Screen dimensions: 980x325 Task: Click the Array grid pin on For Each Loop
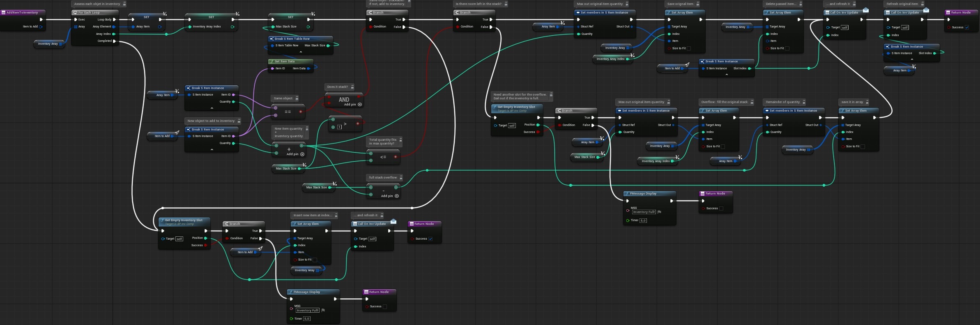76,27
